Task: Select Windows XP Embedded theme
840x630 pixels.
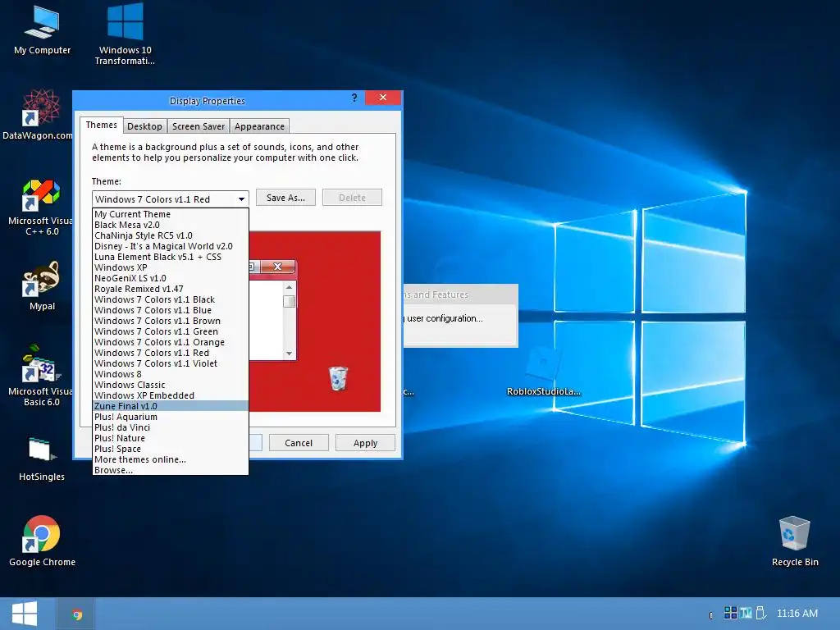Action: pyautogui.click(x=171, y=396)
